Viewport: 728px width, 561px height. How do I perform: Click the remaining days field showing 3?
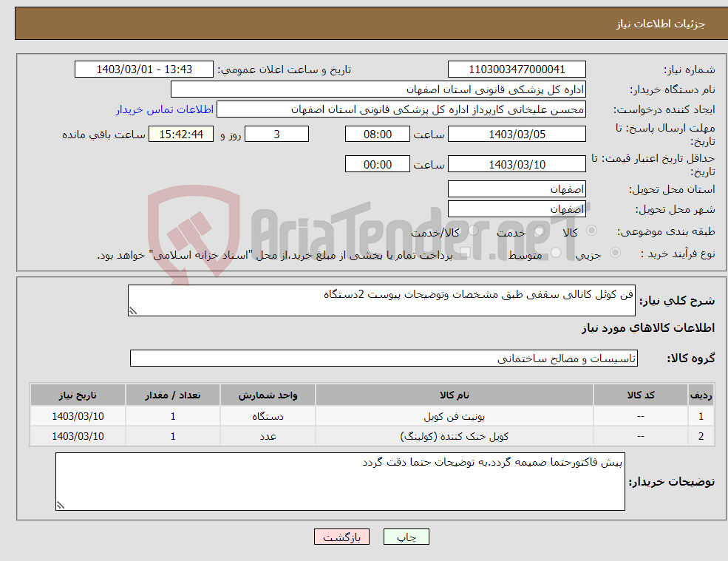click(276, 135)
